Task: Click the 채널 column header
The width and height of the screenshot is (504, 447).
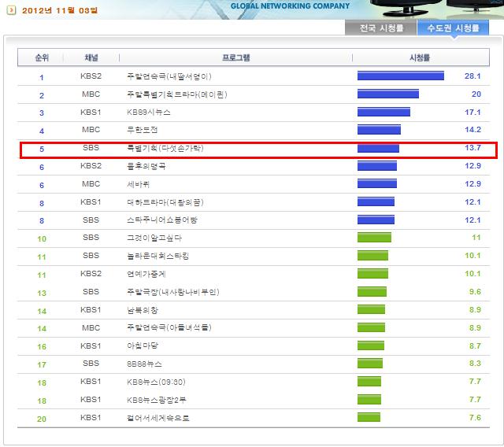Action: coord(91,57)
